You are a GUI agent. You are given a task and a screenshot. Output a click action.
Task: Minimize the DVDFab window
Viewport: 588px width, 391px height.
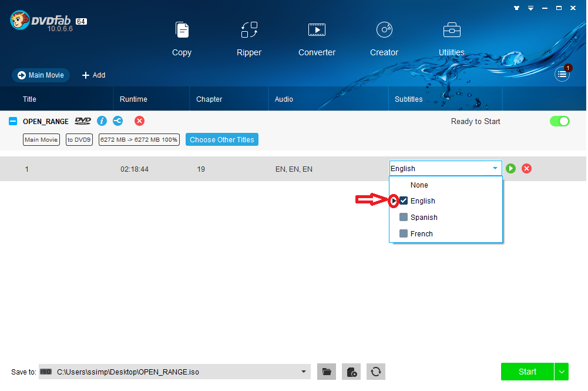pos(545,8)
